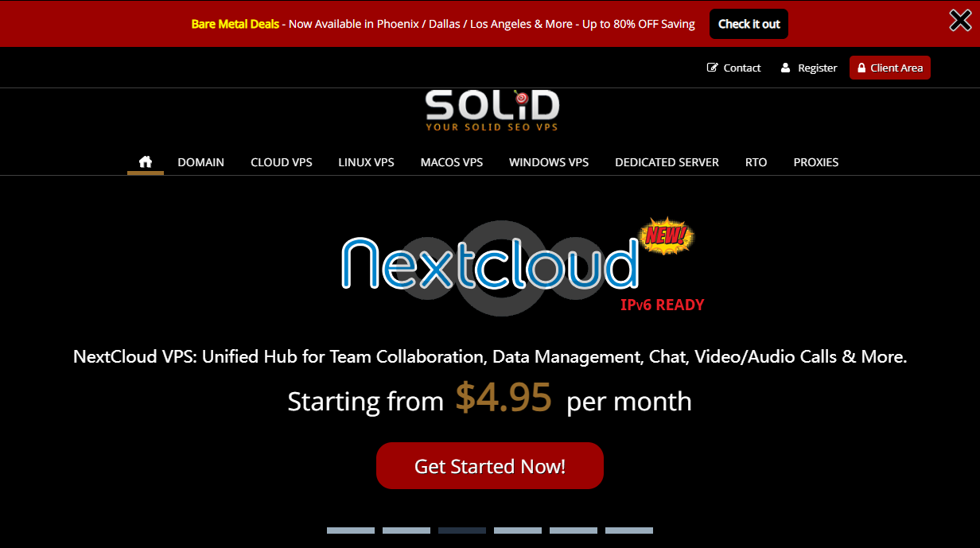The image size is (980, 548).
Task: Select the sixth carousel slide indicator
Action: tap(629, 531)
